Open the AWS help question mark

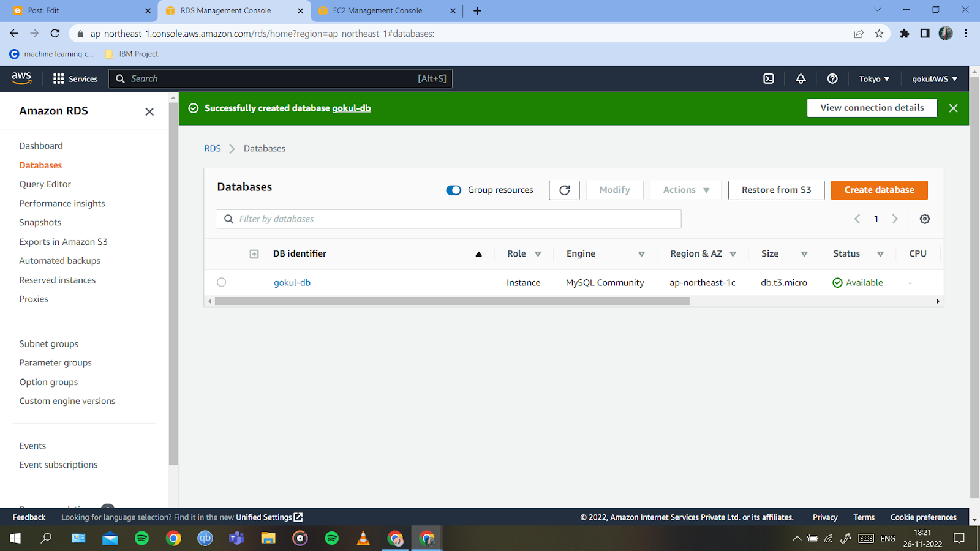pos(832,79)
